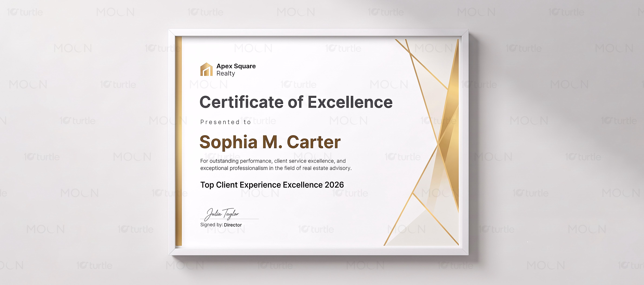Click the Apex Square company name
This screenshot has width=644, height=285.
(x=236, y=66)
